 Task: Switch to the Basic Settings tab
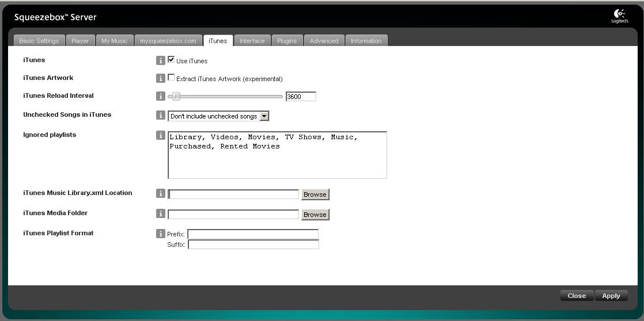point(39,41)
